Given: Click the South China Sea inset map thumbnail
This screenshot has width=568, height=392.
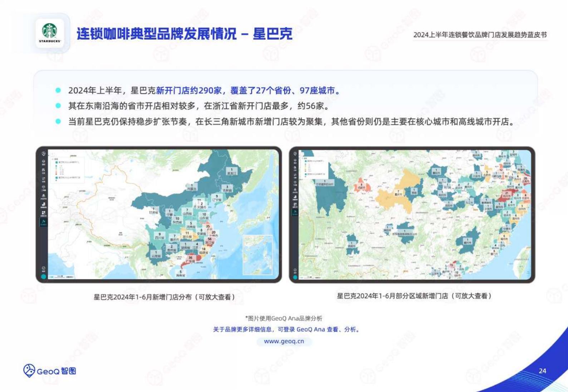Looking at the screenshot, I should (x=258, y=255).
